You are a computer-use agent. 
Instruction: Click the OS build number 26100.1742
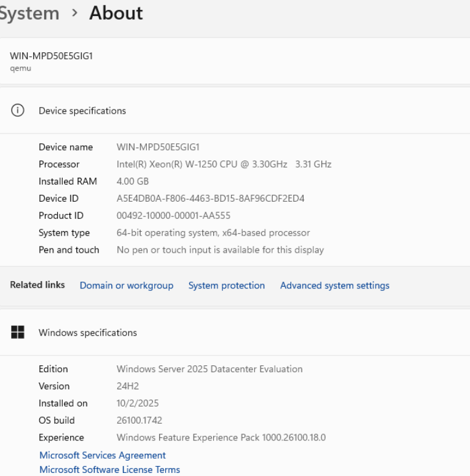tap(139, 421)
